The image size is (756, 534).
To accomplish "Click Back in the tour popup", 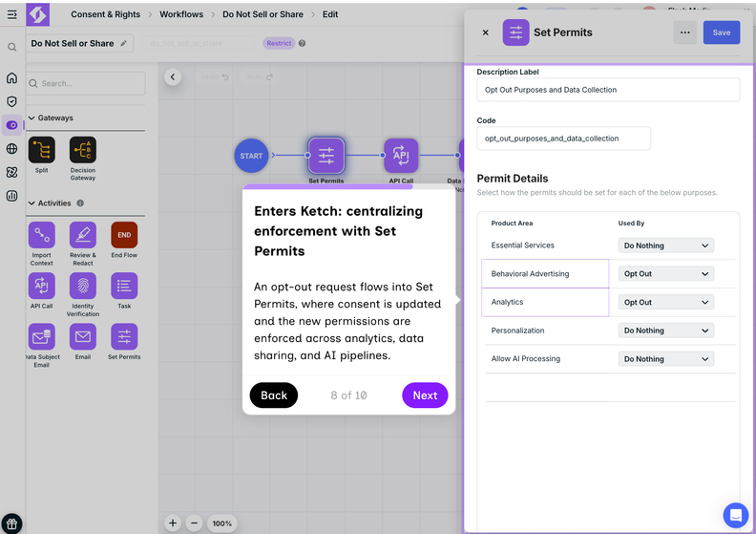I will [x=274, y=395].
